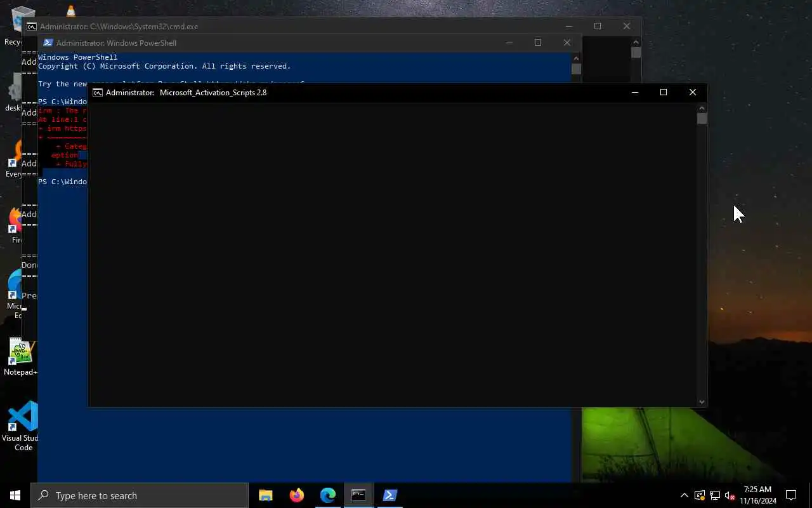Click the Microsoft_Activation_Scripts 2.8 title text
Image resolution: width=812 pixels, height=508 pixels.
click(213, 93)
